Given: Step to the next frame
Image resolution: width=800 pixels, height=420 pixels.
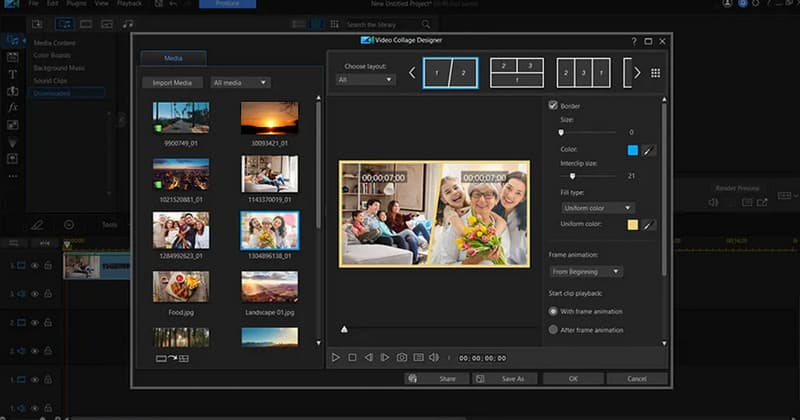Looking at the screenshot, I should coord(385,358).
